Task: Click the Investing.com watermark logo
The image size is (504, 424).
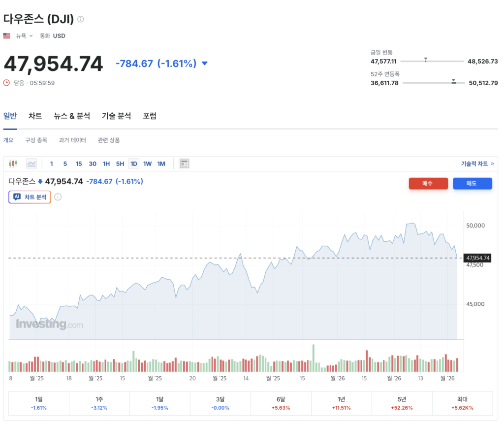Action: point(49,325)
